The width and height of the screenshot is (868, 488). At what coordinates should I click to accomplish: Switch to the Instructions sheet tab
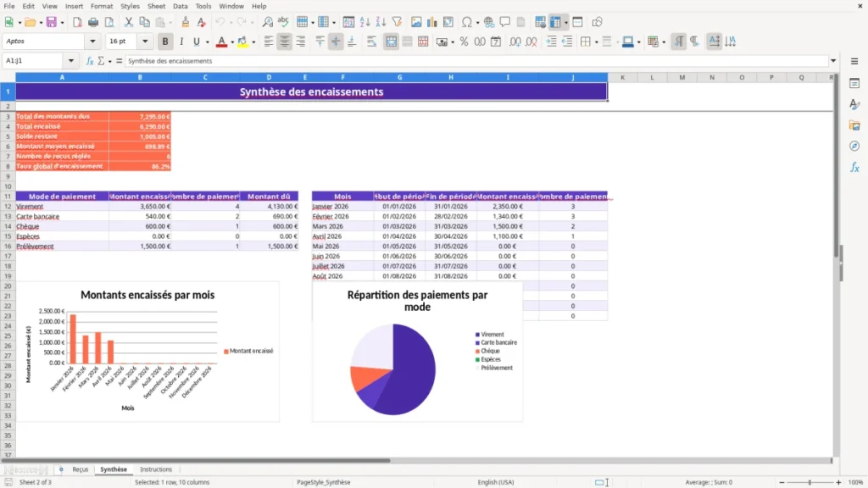point(156,469)
